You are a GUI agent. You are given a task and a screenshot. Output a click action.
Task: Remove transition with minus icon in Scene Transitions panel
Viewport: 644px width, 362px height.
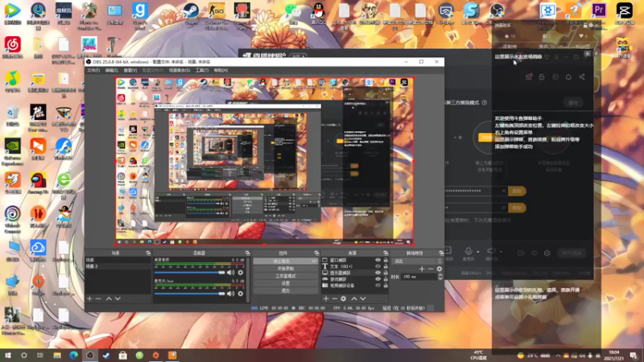pyautogui.click(x=431, y=269)
